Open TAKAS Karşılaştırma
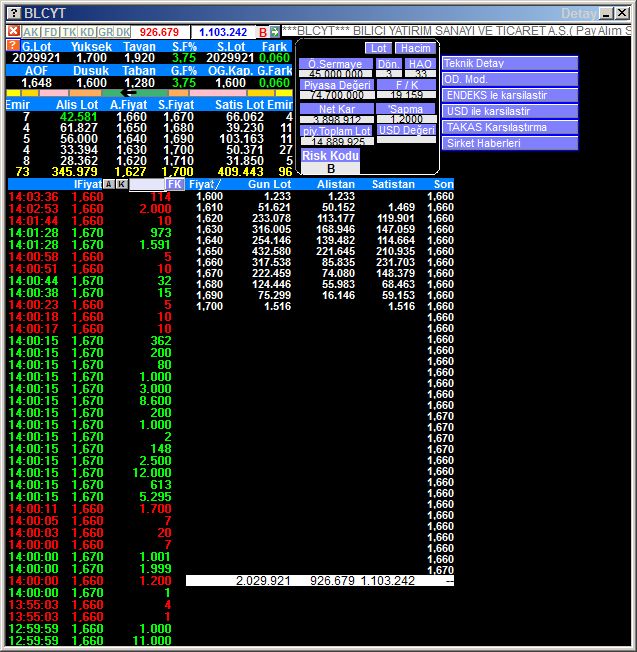637x652 pixels. click(x=510, y=127)
